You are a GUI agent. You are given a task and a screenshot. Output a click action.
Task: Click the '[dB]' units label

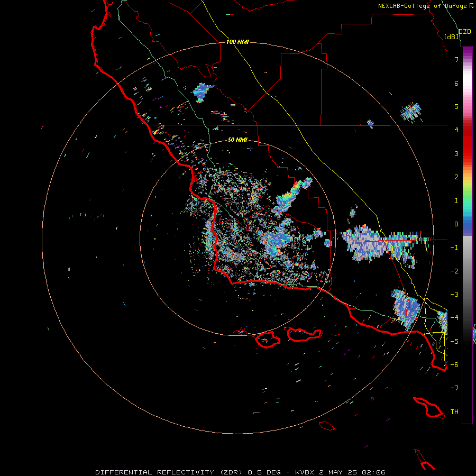[452, 36]
